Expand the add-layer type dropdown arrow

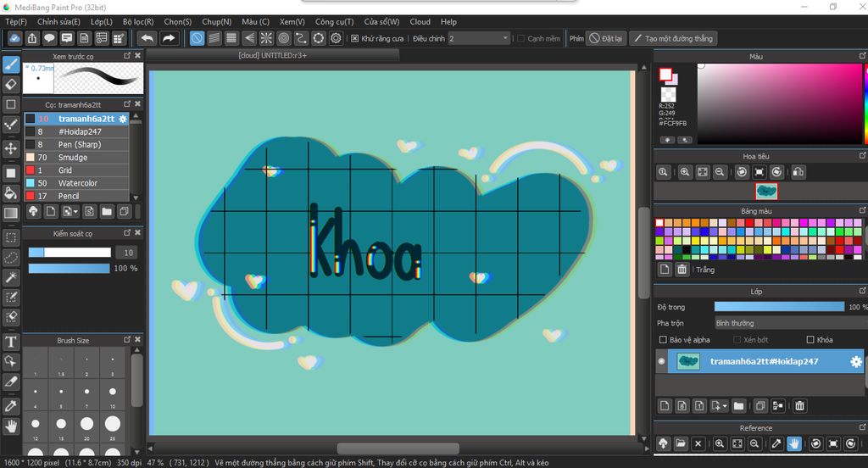click(725, 406)
